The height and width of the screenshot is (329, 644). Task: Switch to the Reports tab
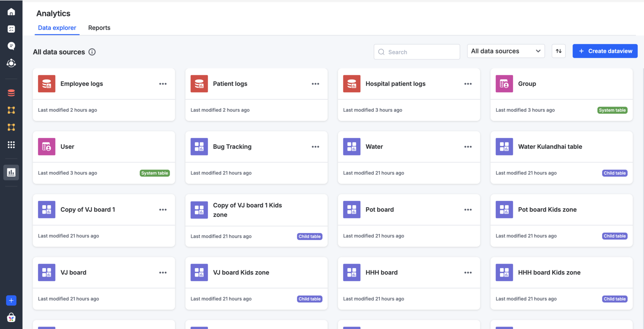click(99, 28)
